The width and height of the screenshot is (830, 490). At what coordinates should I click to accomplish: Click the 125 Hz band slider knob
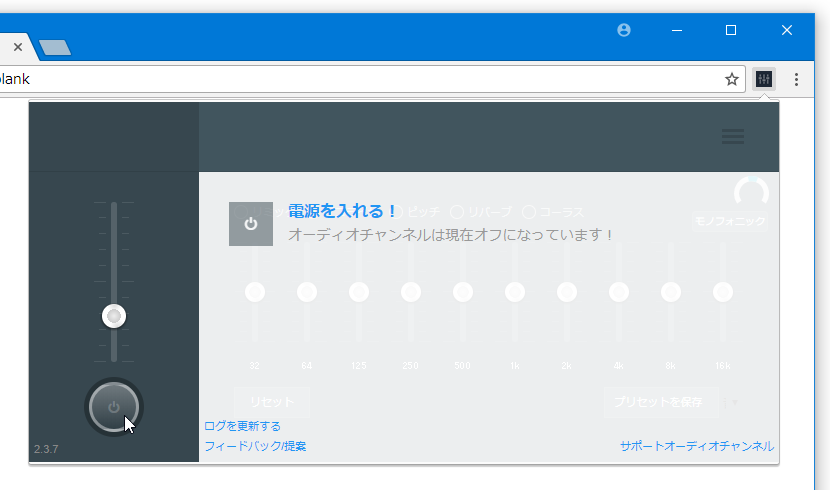pyautogui.click(x=358, y=292)
